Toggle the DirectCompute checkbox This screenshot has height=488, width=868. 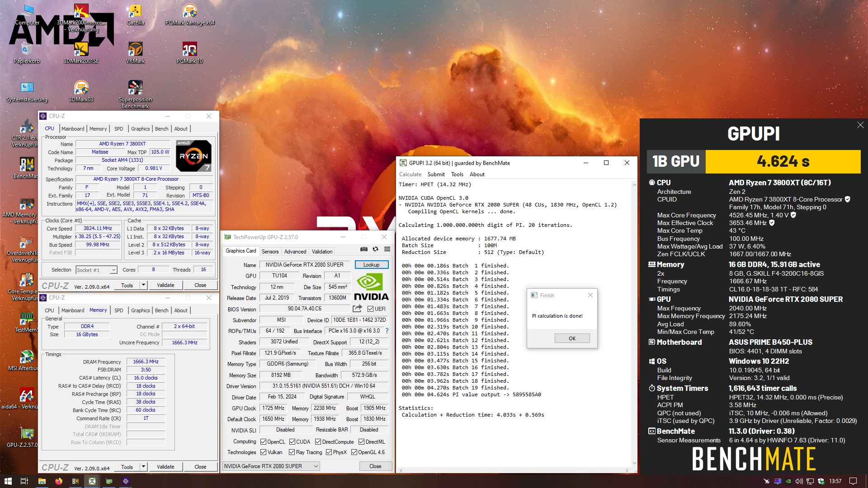(318, 442)
